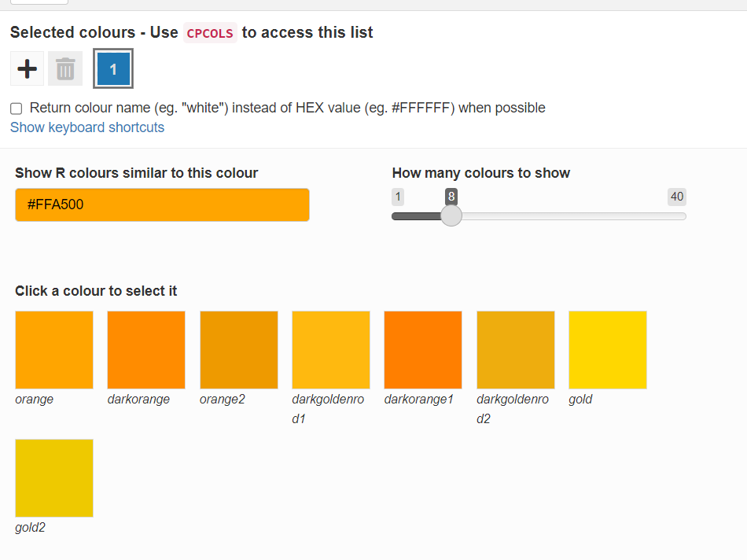Select the darkgoldenrod2 swatch

tap(516, 350)
